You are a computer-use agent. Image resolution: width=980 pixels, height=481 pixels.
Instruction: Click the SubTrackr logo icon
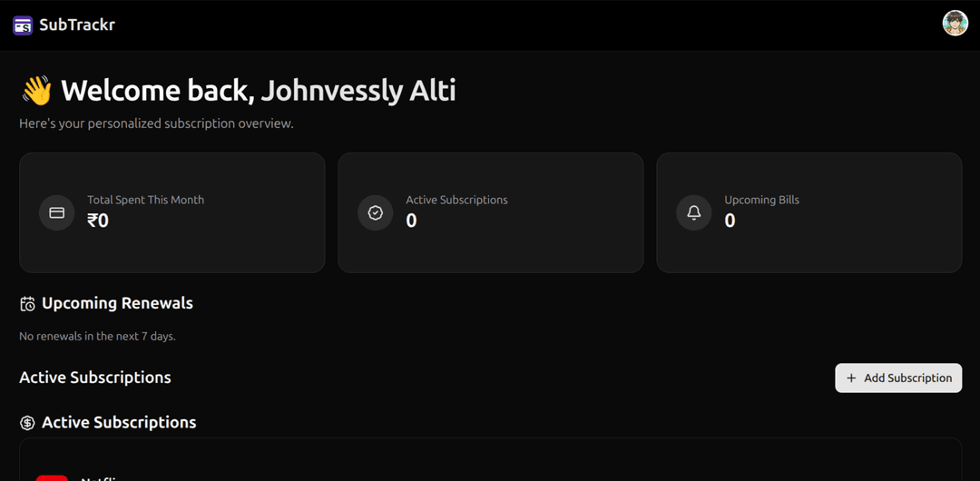(23, 25)
